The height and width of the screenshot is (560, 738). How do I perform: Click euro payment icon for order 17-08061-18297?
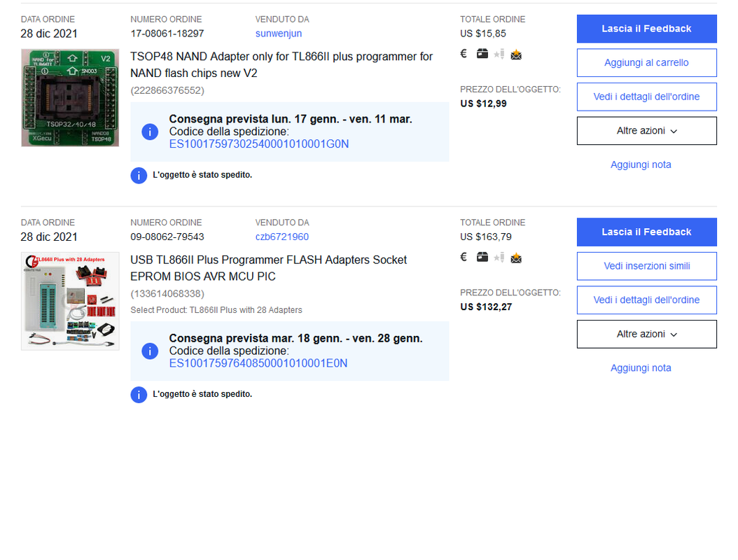(464, 54)
